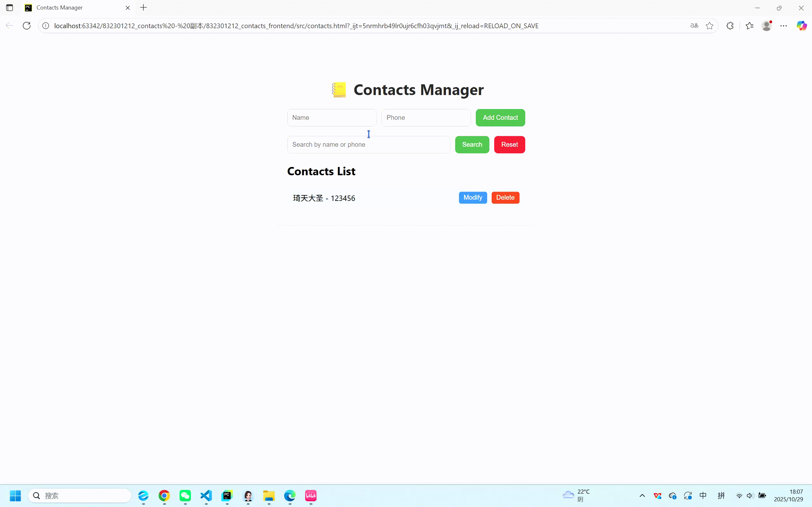Open the browser extensions icon
812x507 pixels.
(730, 26)
